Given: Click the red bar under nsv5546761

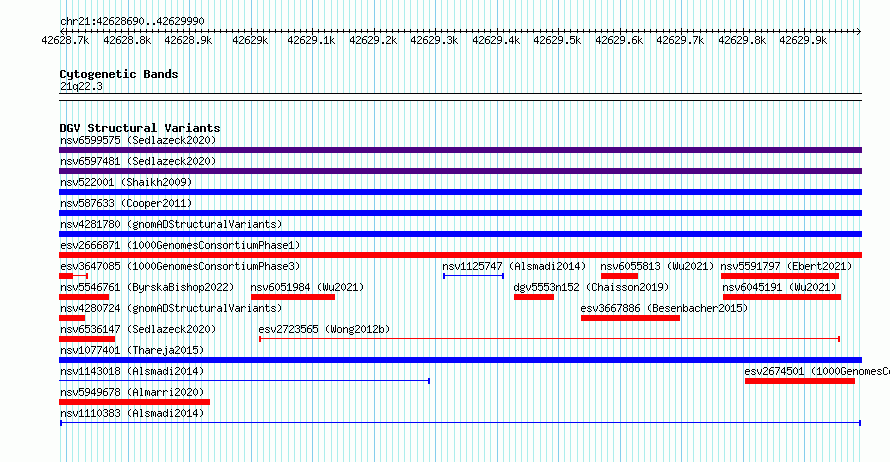Looking at the screenshot, I should (x=84, y=297).
